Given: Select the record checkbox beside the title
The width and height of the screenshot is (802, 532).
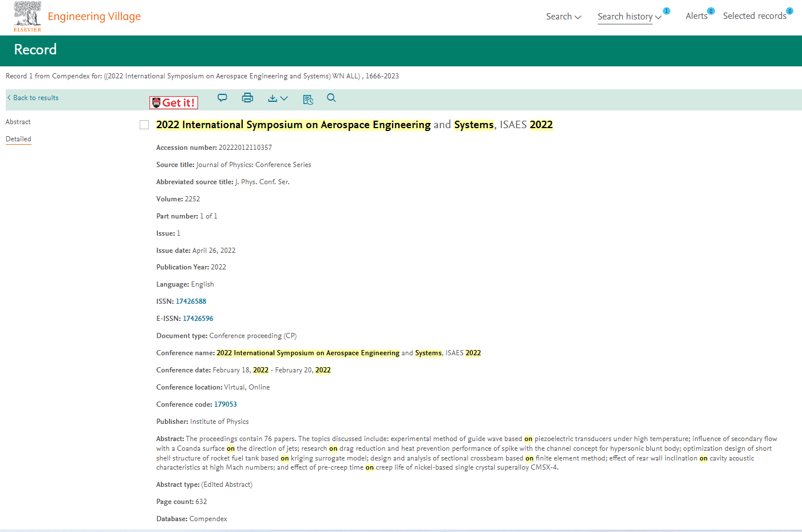Looking at the screenshot, I should pyautogui.click(x=144, y=125).
